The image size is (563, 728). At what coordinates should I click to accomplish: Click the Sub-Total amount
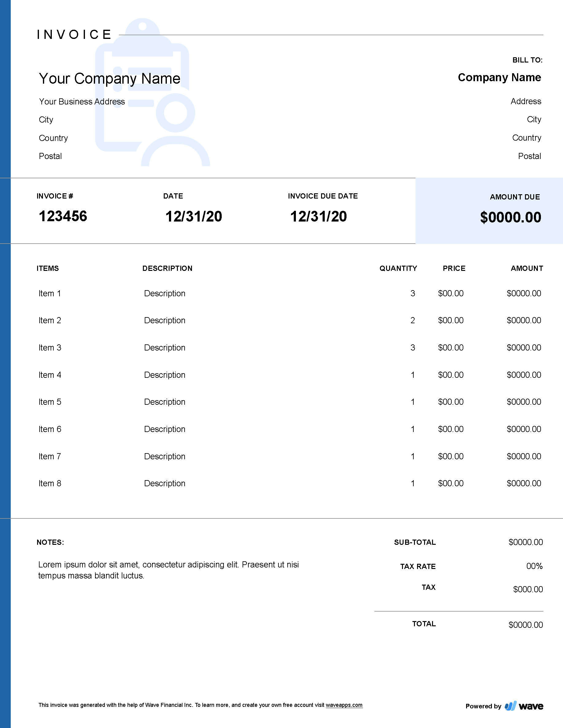coord(525,542)
